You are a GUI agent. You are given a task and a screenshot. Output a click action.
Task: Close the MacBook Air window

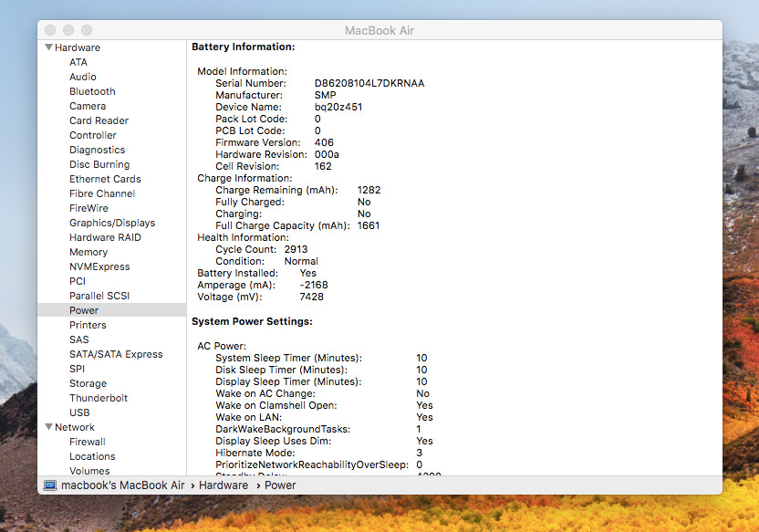click(x=51, y=31)
